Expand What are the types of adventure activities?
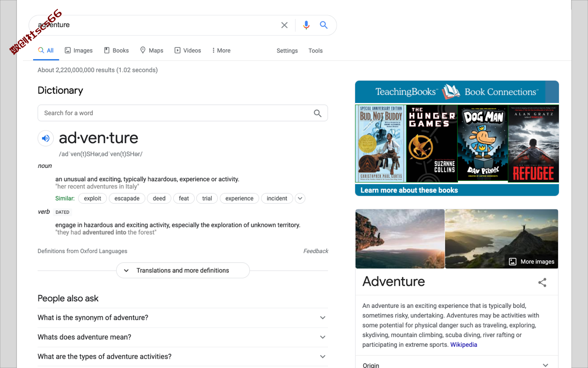 pos(183,356)
